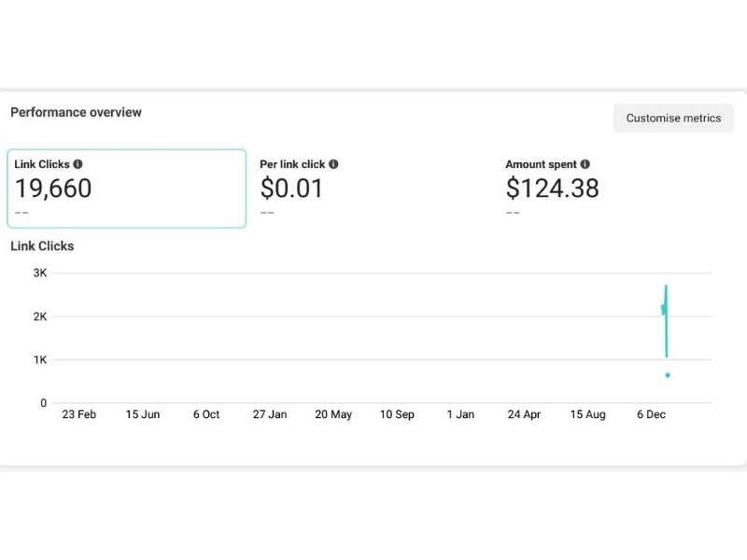
Task: Click the 20 May axis label
Action: pyautogui.click(x=333, y=414)
